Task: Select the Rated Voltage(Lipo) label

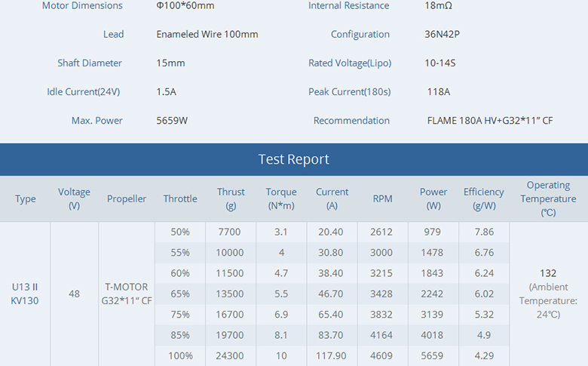Action: pos(350,63)
